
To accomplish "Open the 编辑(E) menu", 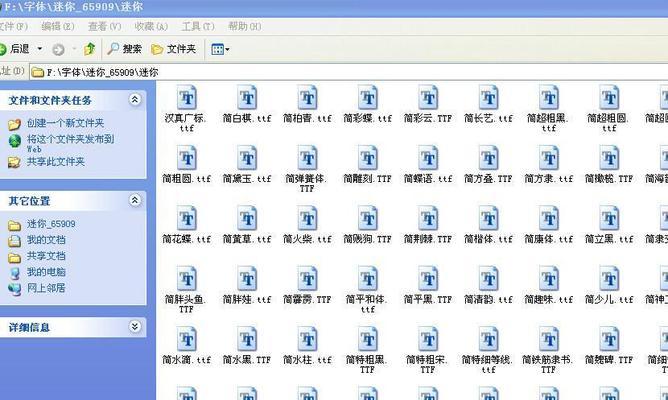I will click(58, 26).
